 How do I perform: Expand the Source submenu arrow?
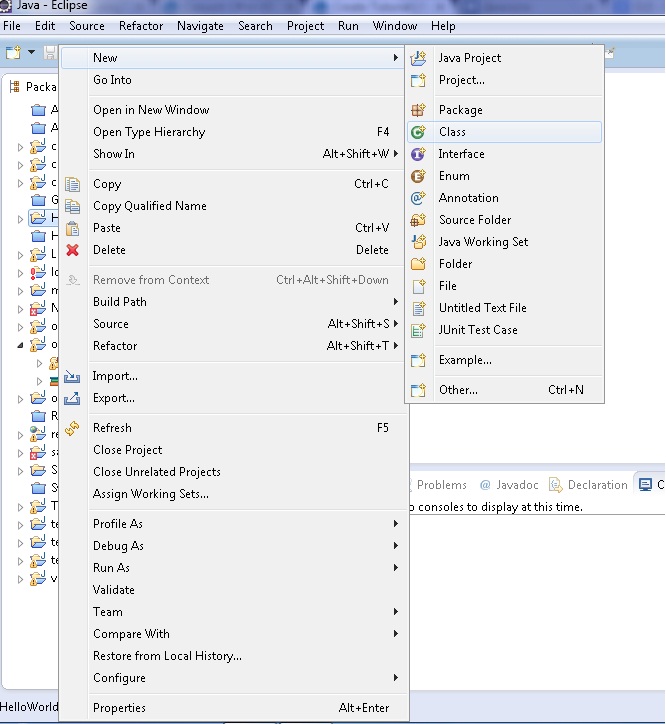[396, 324]
